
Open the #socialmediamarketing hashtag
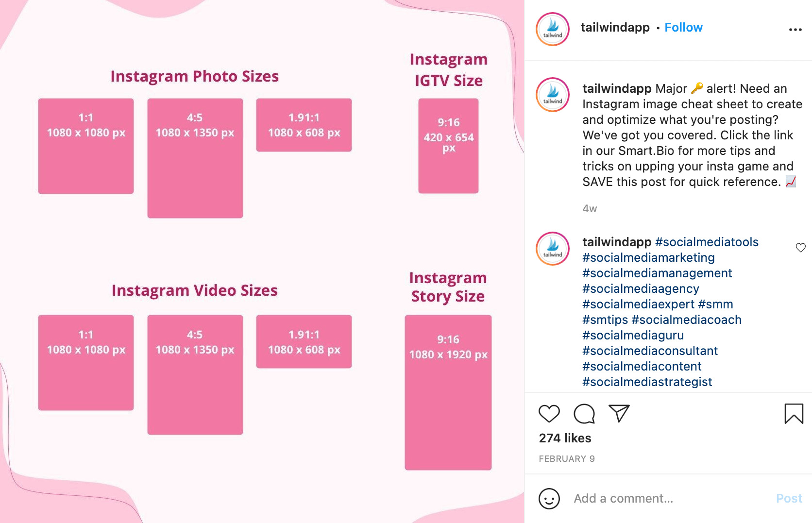coord(648,258)
